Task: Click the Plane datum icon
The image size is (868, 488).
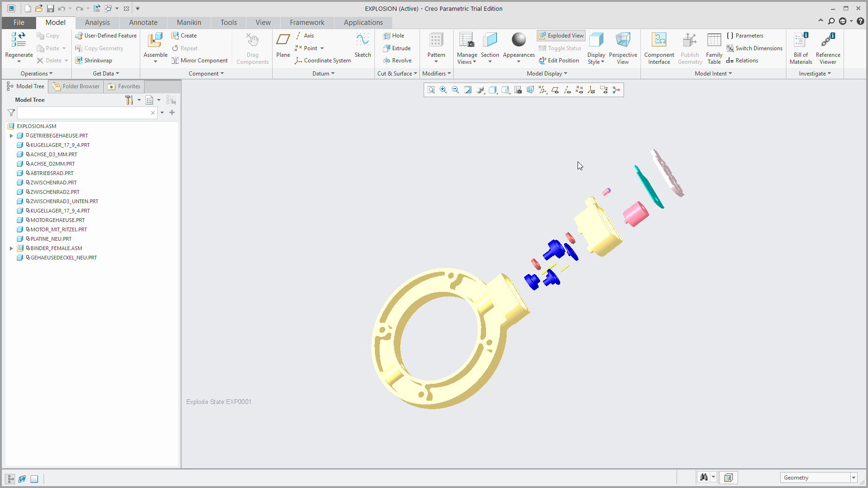Action: coord(283,40)
